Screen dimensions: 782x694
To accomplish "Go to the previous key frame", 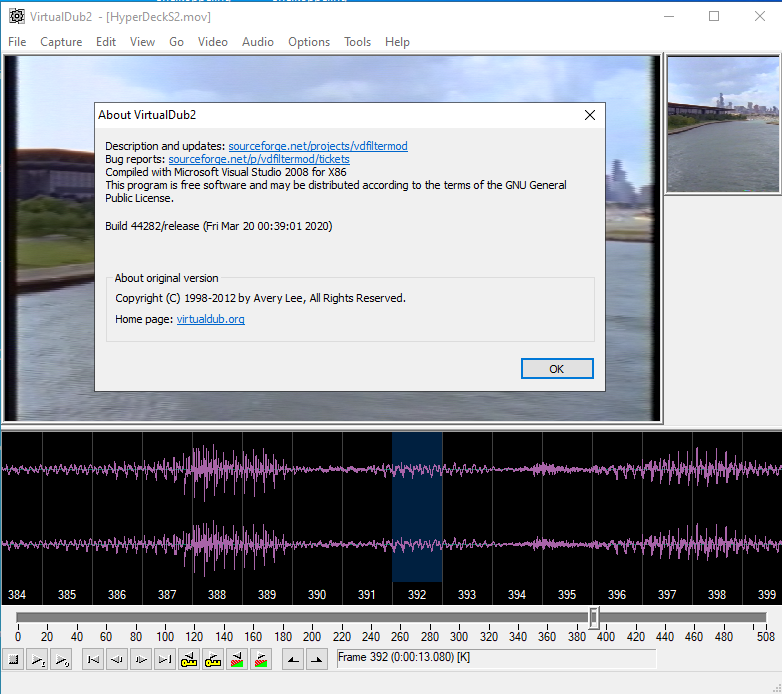I will click(x=189, y=659).
